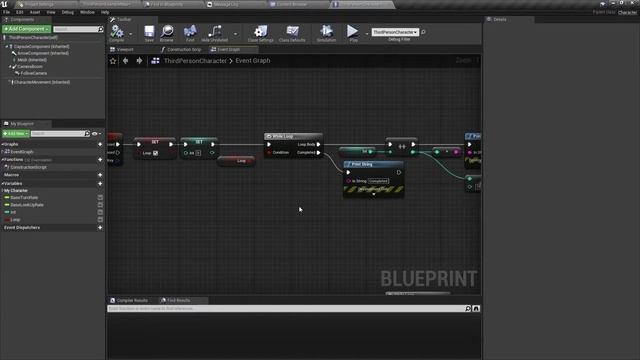Collapse the Graphs section
The height and width of the screenshot is (360, 640).
pos(2,144)
